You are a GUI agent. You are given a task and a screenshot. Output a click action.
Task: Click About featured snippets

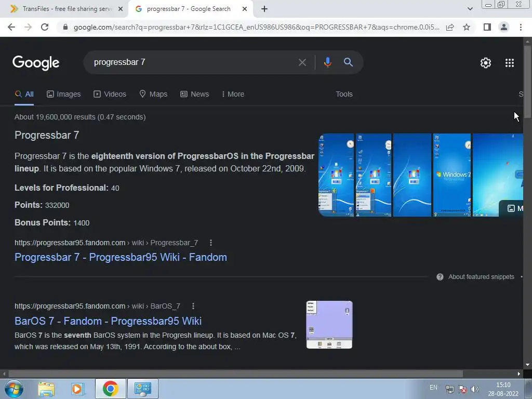(x=481, y=277)
